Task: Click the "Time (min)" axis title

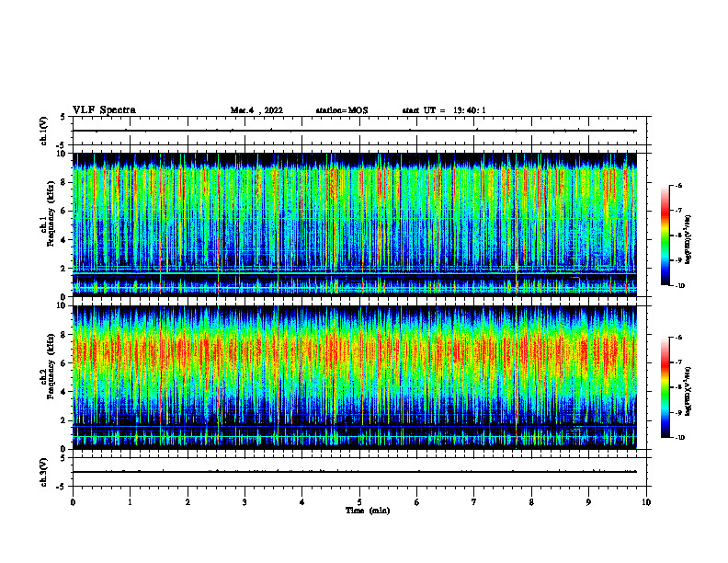Action: [368, 511]
